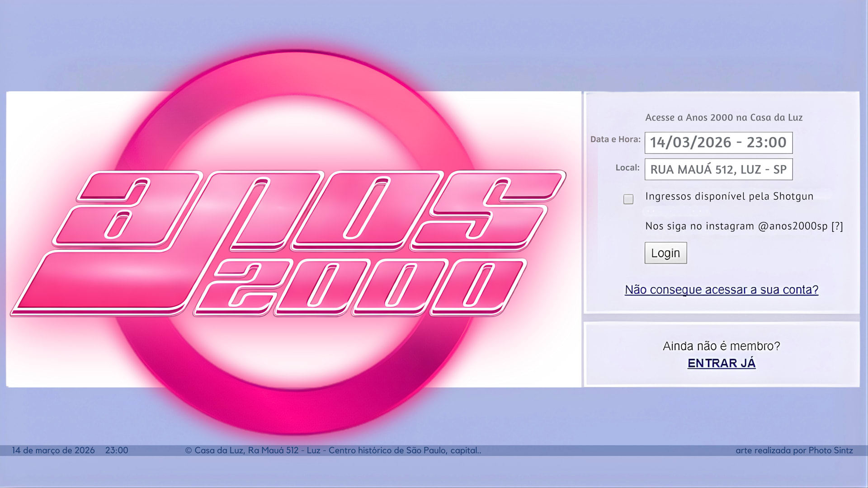Click 'Ainda não é membro?' text

pyautogui.click(x=721, y=346)
